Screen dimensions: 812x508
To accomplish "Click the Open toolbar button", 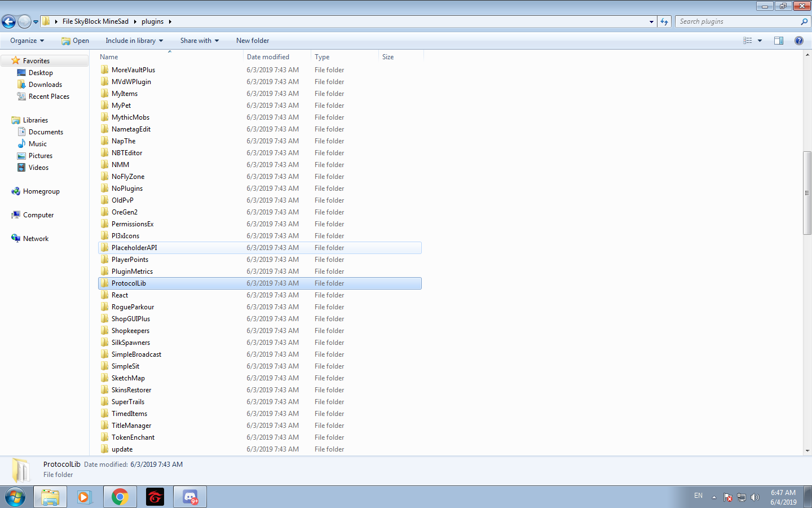I will [75, 41].
